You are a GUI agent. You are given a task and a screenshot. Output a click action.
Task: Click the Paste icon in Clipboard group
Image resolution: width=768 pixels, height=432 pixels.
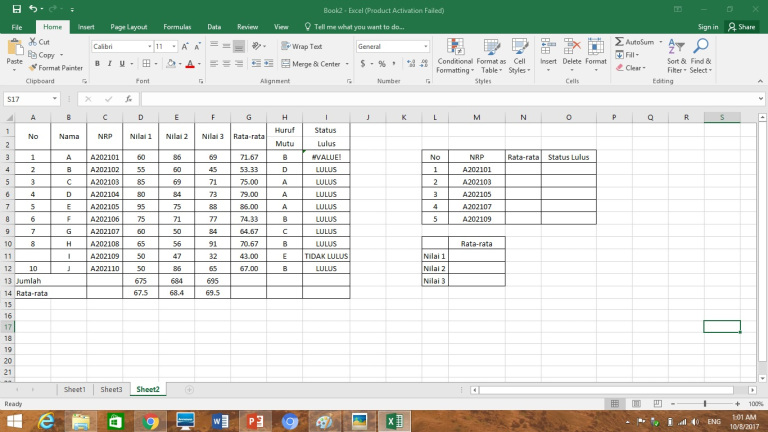click(x=14, y=48)
